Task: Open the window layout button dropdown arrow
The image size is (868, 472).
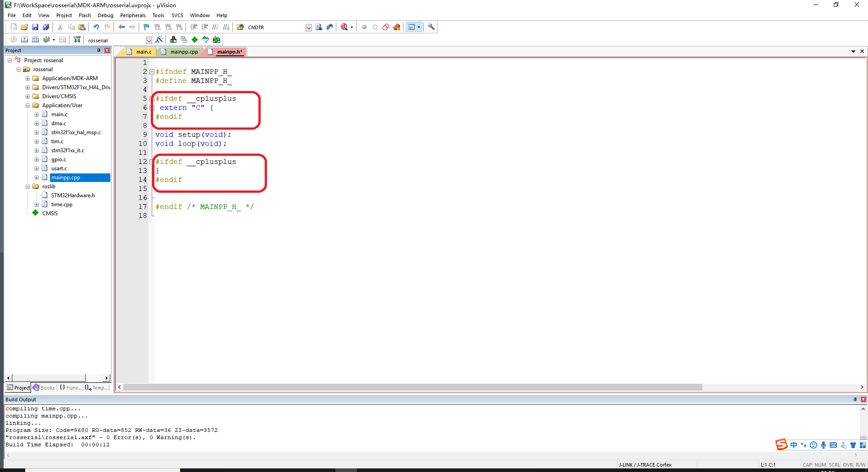Action: pyautogui.click(x=419, y=27)
